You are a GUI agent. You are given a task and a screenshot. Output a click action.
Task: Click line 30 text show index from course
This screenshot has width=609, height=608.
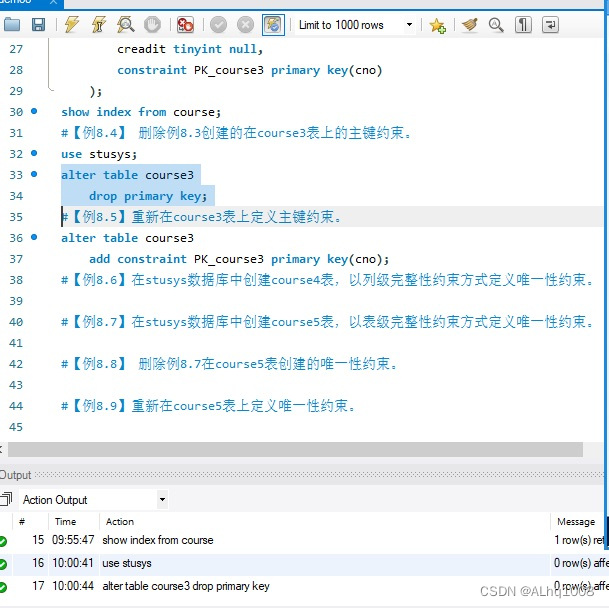coord(141,112)
